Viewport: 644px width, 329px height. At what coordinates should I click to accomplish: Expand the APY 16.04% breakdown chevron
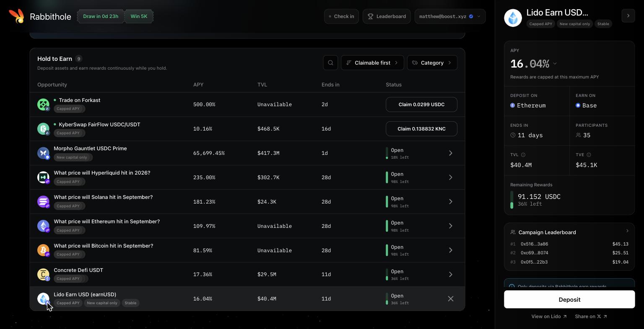pyautogui.click(x=555, y=64)
